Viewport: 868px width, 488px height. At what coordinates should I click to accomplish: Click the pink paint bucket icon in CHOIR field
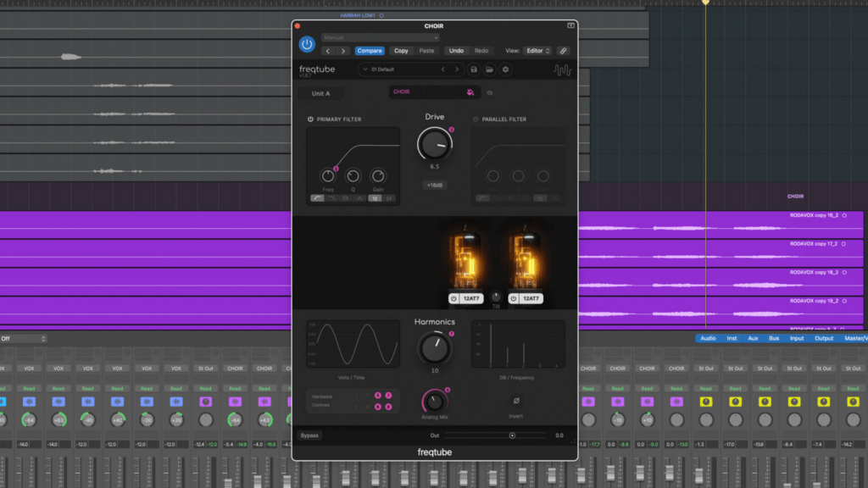pos(470,92)
